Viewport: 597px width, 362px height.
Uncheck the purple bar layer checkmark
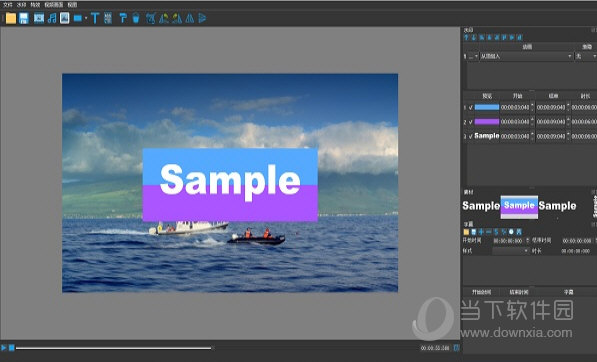pos(471,122)
